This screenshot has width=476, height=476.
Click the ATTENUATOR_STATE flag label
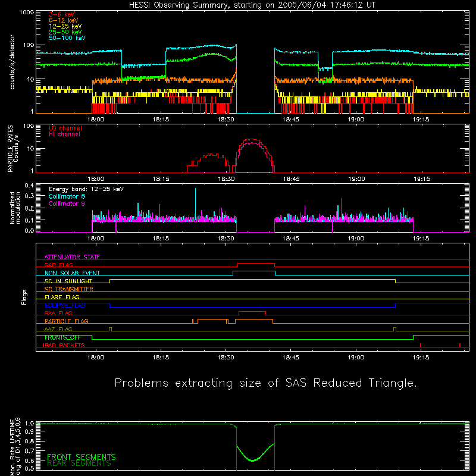72,257
